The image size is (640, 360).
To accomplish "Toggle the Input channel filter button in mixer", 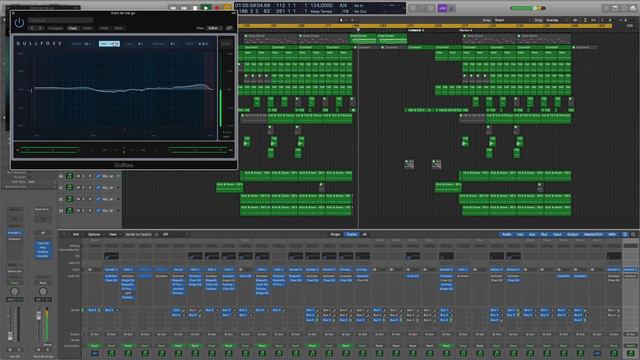I will coord(557,235).
